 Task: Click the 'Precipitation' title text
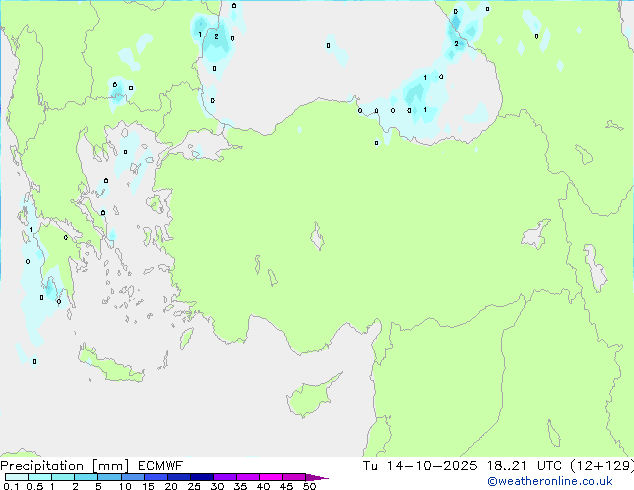tap(42, 466)
